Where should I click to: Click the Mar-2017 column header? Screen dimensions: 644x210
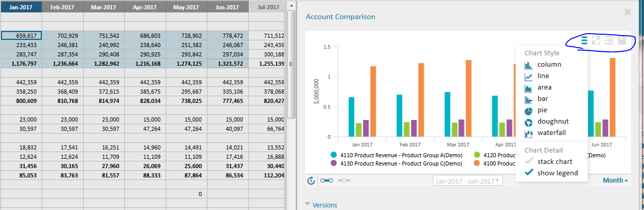(x=104, y=7)
